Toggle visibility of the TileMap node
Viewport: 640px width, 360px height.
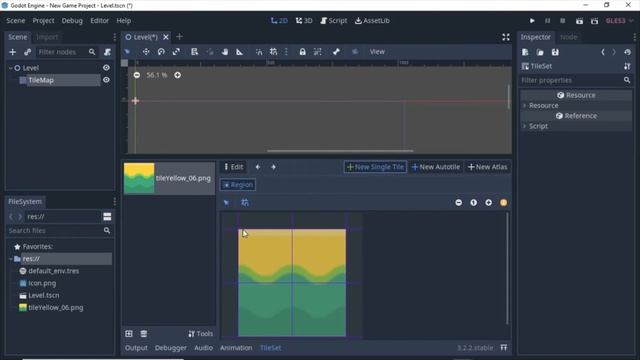click(x=106, y=80)
